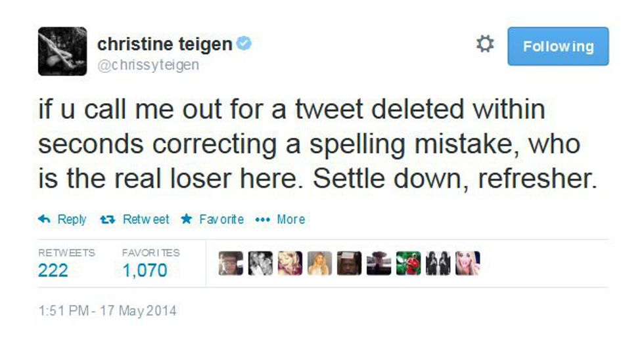Expand the More options ellipsis
The height and width of the screenshot is (348, 644).
263,219
